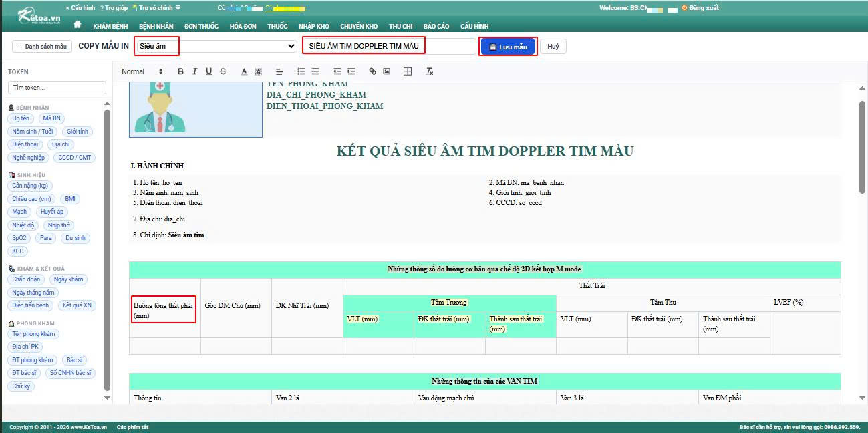Pick a text background highlight color

258,71
